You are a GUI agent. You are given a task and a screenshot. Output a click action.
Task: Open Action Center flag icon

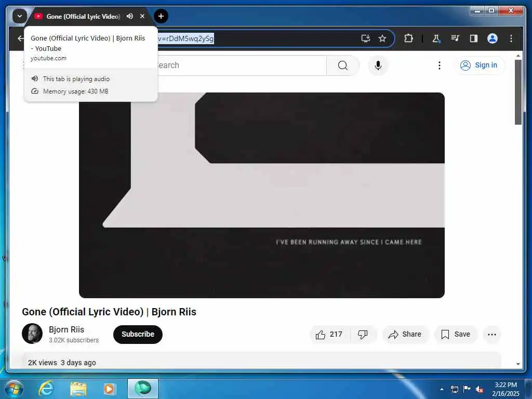467,389
